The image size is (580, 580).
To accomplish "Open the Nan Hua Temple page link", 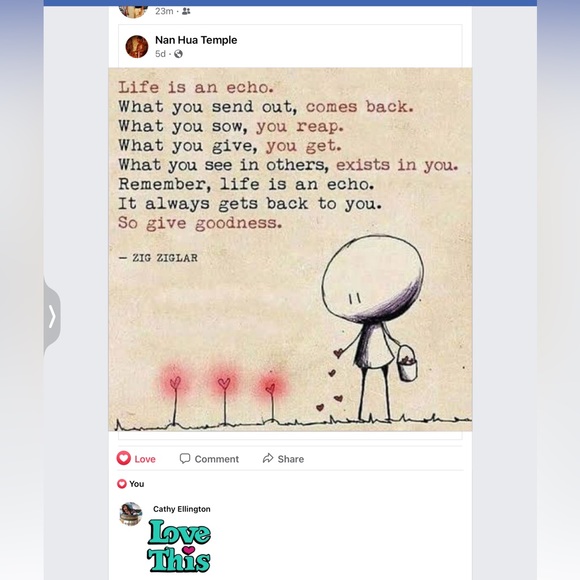I will tap(196, 40).
